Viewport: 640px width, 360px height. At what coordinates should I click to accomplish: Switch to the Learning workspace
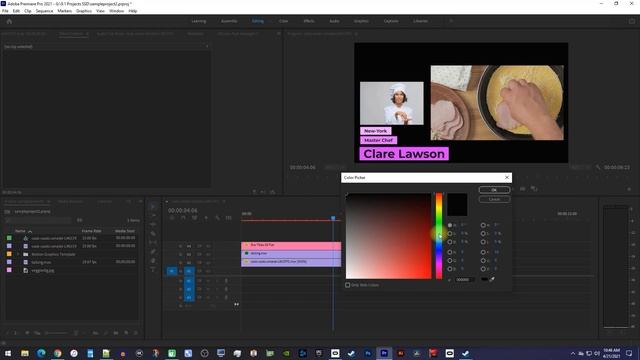click(199, 21)
